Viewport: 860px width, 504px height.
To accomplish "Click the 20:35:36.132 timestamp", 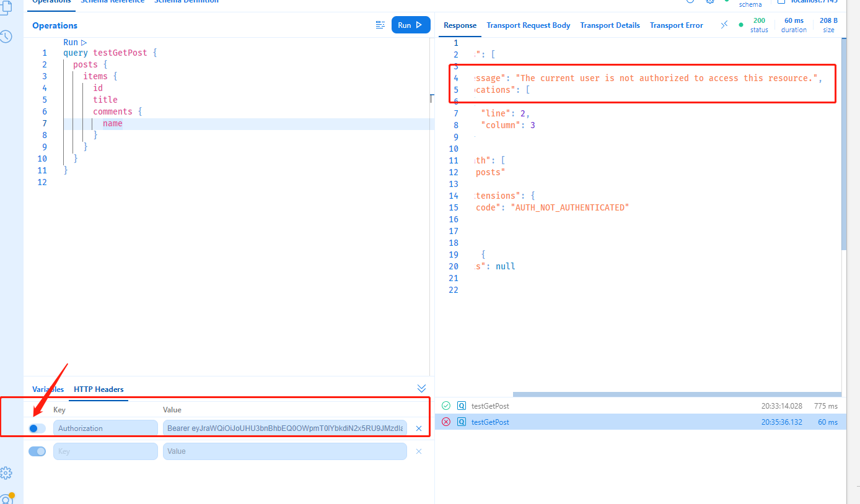I will click(x=782, y=422).
